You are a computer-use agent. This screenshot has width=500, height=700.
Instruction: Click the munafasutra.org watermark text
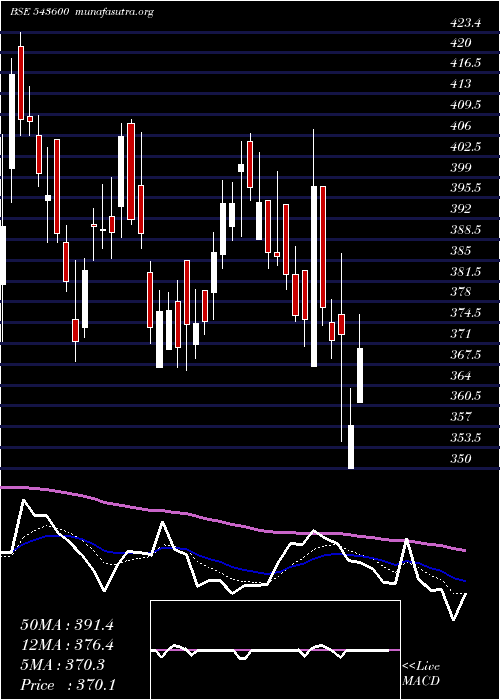(115, 12)
